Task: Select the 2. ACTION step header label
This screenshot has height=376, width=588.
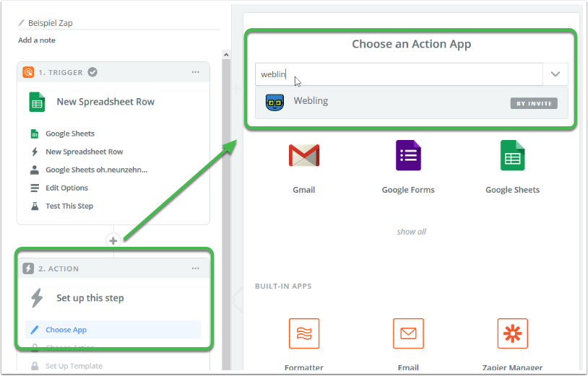Action: (x=59, y=268)
